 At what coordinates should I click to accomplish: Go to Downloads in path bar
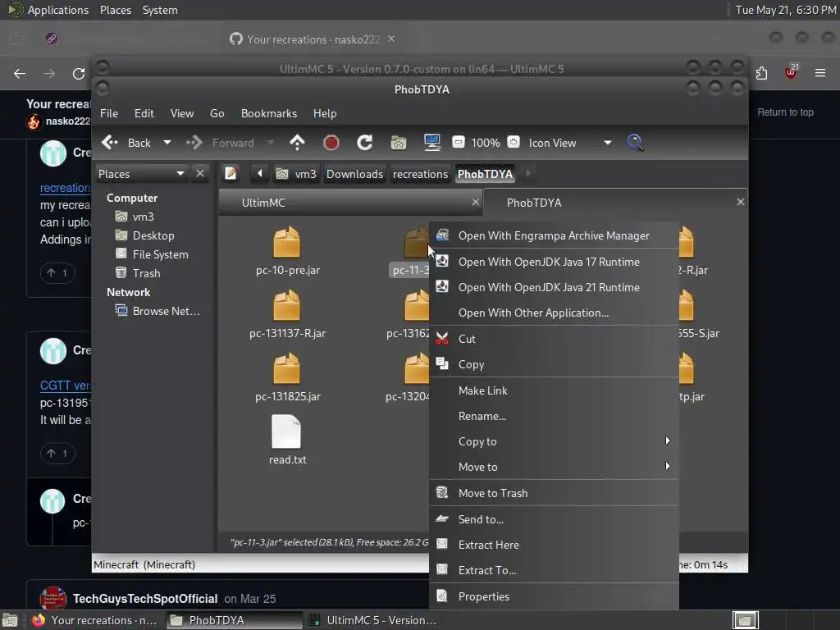(354, 174)
